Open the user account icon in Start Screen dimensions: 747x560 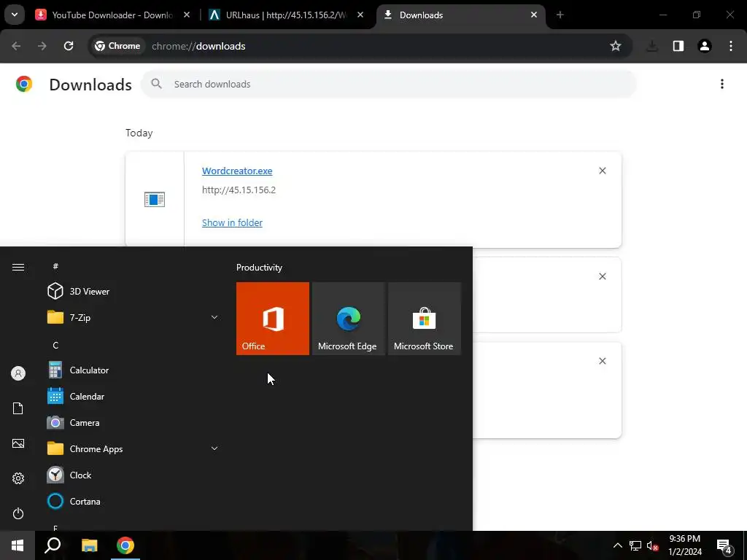coord(18,373)
